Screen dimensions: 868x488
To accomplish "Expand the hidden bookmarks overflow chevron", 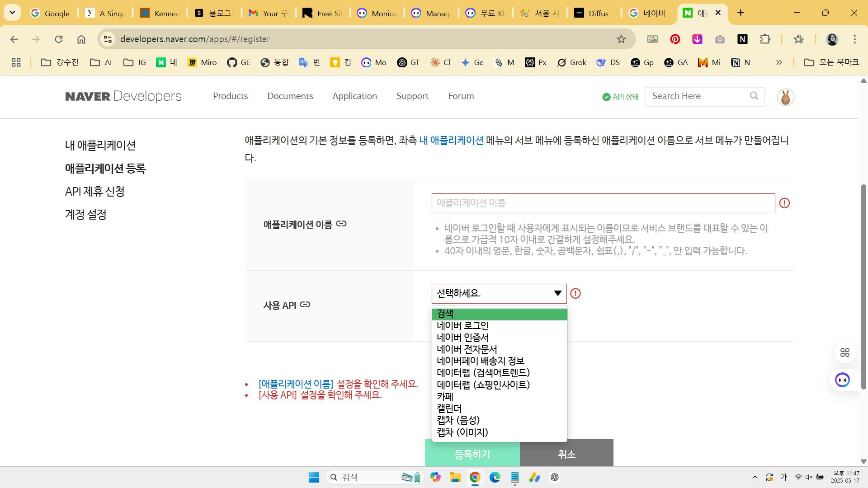I will pos(779,62).
